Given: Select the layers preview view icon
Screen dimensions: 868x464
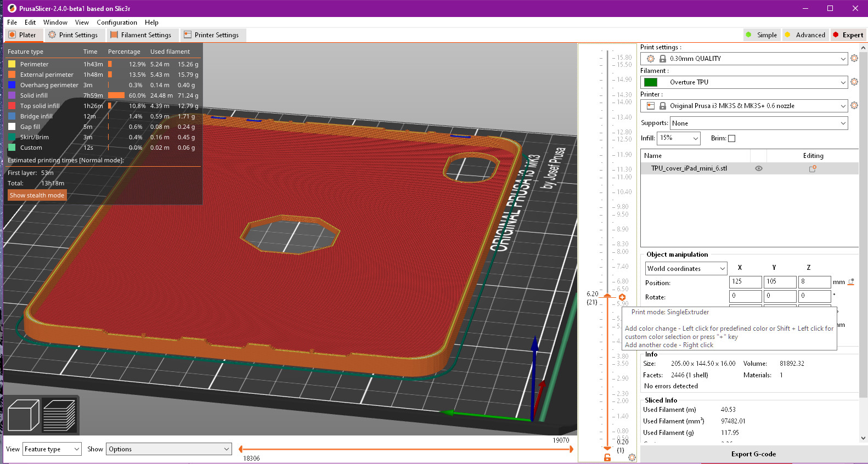Looking at the screenshot, I should 59,415.
